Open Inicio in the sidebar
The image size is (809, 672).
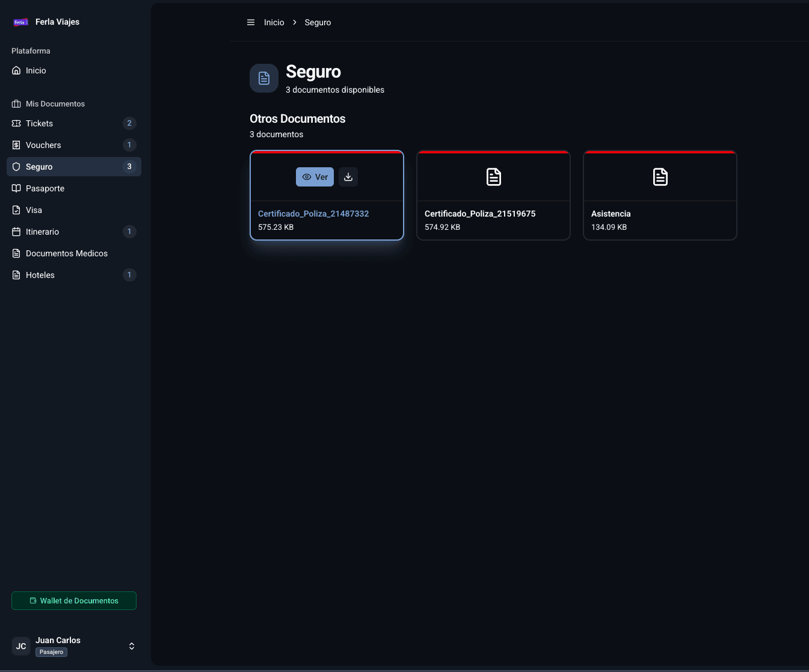(36, 70)
